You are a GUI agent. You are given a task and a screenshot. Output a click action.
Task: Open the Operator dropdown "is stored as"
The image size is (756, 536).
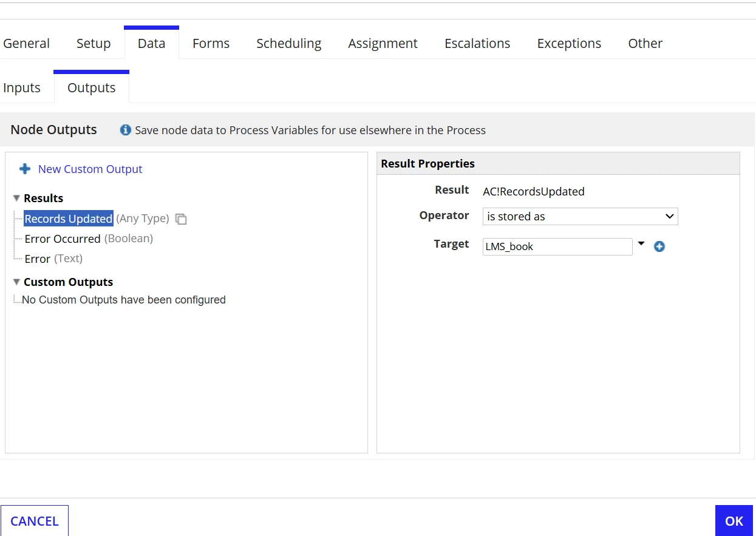(x=580, y=216)
